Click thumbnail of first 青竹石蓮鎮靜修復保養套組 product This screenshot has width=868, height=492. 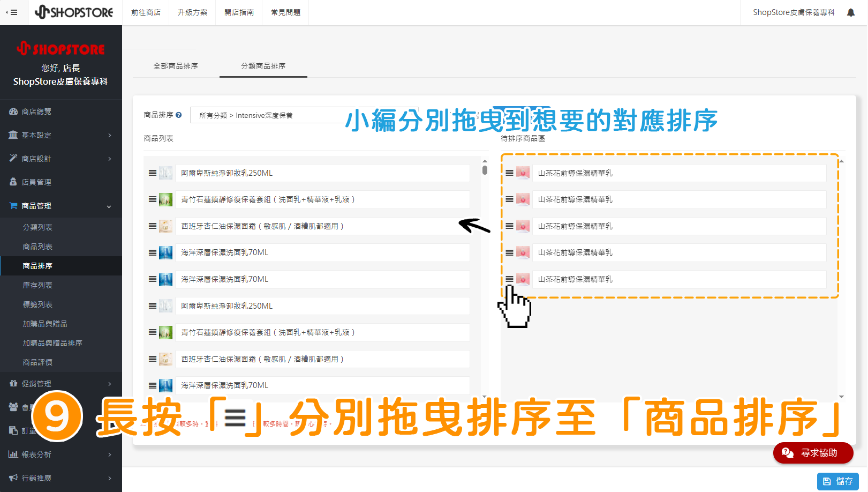coord(166,199)
